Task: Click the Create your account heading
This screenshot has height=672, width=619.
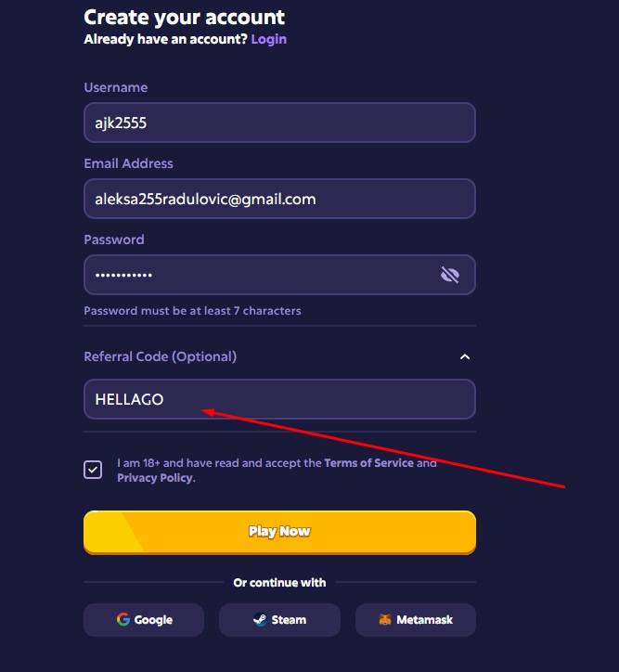Action: 185,17
